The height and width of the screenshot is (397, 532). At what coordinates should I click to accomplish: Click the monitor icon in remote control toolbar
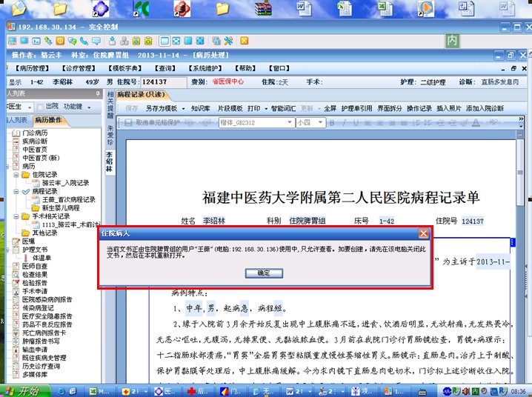pos(24,41)
